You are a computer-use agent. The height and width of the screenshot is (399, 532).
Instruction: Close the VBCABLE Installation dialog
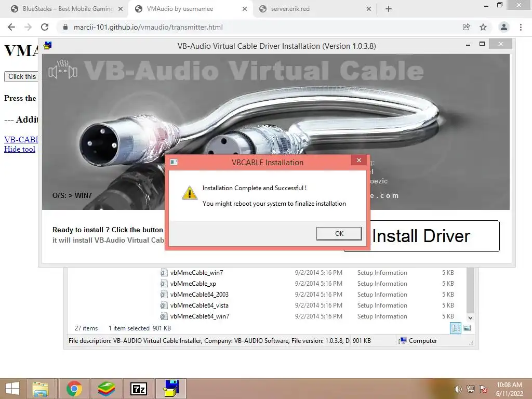pyautogui.click(x=358, y=161)
